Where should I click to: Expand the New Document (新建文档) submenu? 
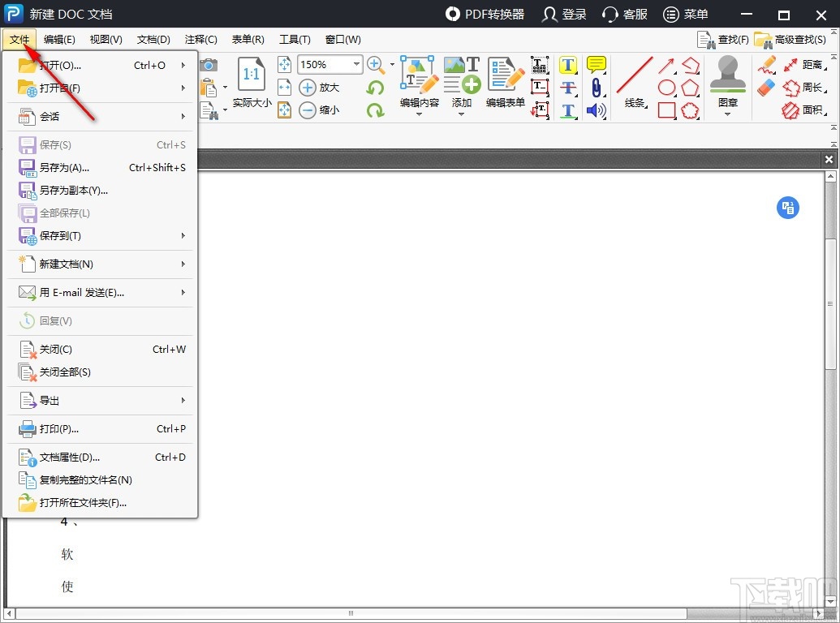[x=101, y=264]
